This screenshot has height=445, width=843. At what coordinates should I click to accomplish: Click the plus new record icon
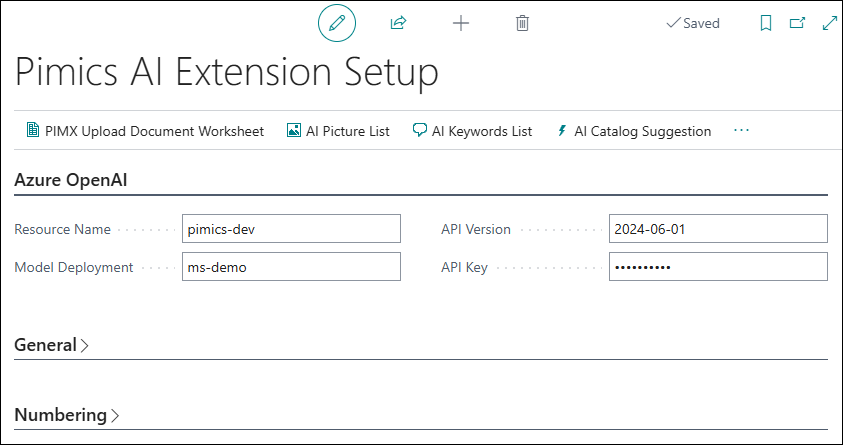pos(461,23)
